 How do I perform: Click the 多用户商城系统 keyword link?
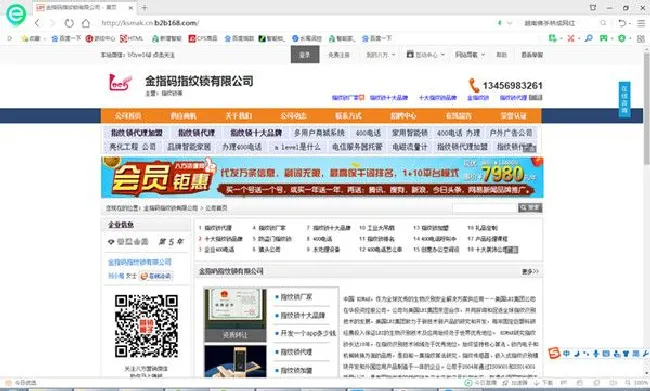pos(319,133)
